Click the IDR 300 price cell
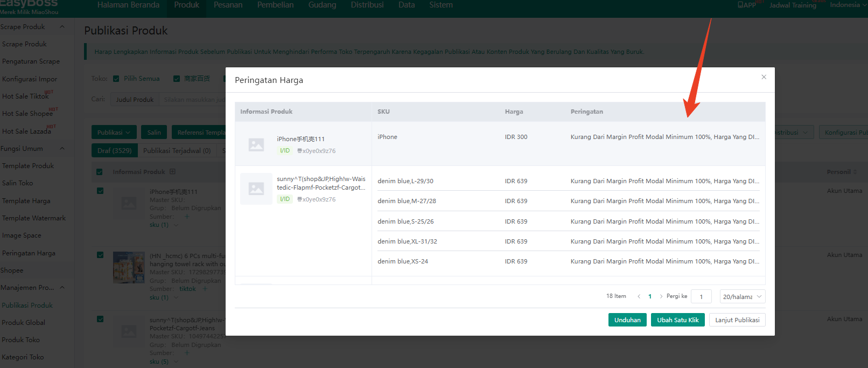The width and height of the screenshot is (868, 368). point(516,137)
